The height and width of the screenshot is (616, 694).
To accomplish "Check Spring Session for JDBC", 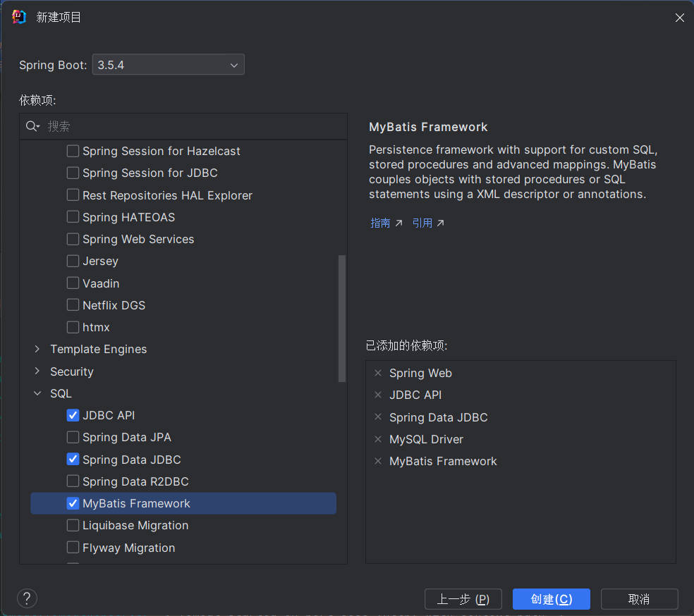I will click(x=73, y=173).
